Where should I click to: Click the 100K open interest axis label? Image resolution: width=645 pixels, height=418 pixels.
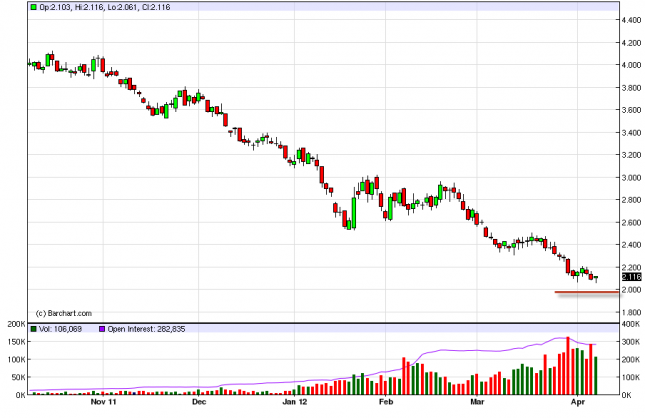coord(631,377)
